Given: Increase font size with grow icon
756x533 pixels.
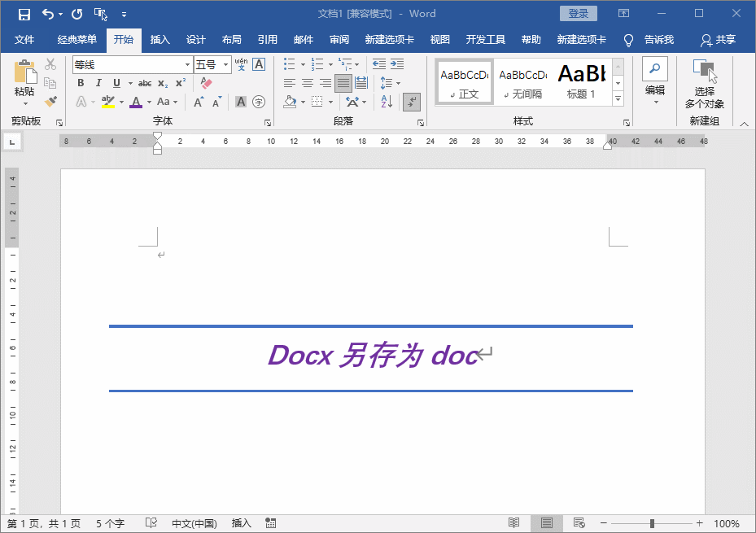Looking at the screenshot, I should pos(199,102).
